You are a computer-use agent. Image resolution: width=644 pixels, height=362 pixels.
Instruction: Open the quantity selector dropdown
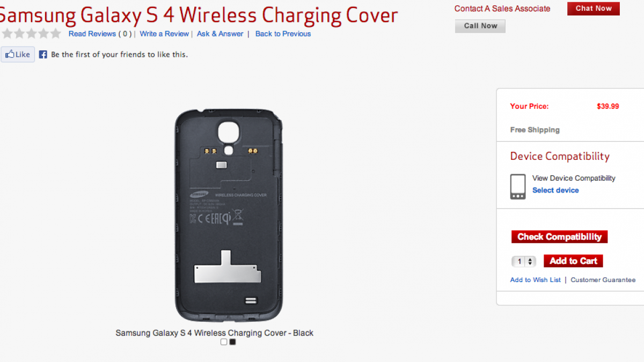(x=524, y=261)
